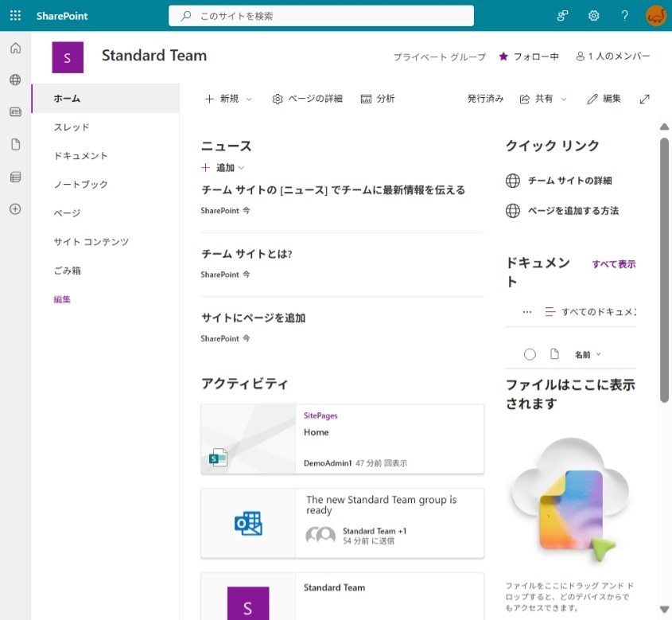Click the search magnifier icon
This screenshot has width=672, height=620.
[186, 16]
